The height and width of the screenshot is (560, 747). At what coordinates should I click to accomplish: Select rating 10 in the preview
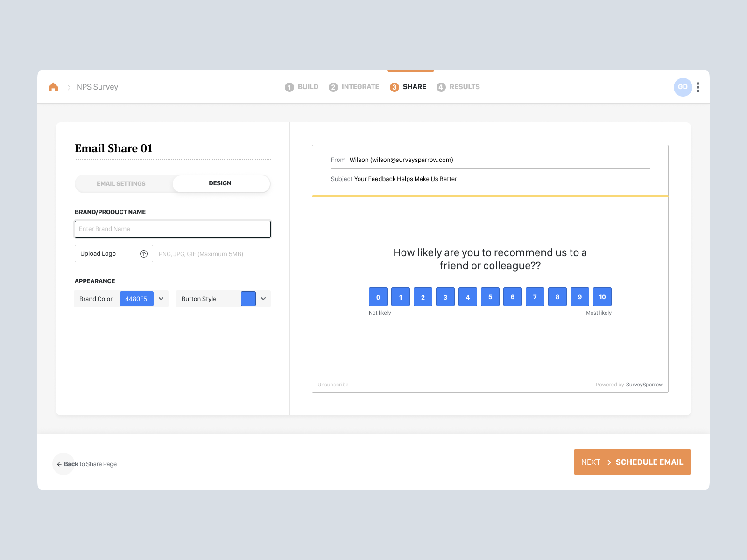(x=602, y=297)
